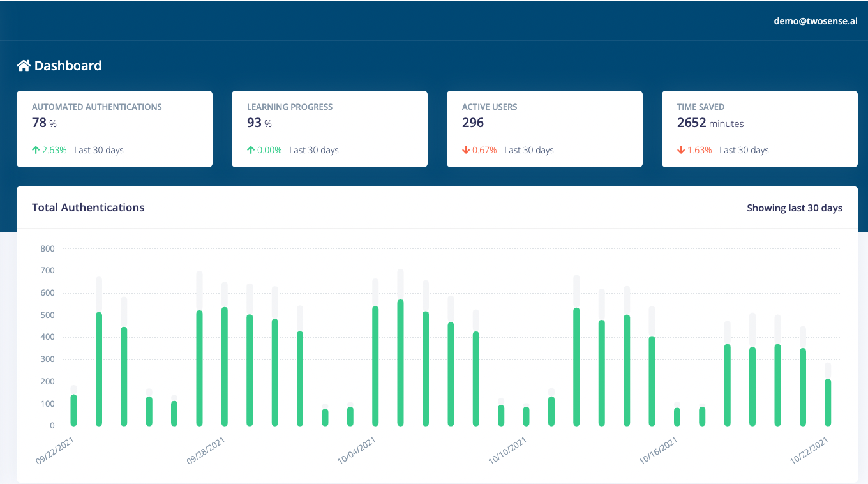Click the 10/04/2021 green bar
Image resolution: width=868 pixels, height=484 pixels.
[x=375, y=366]
